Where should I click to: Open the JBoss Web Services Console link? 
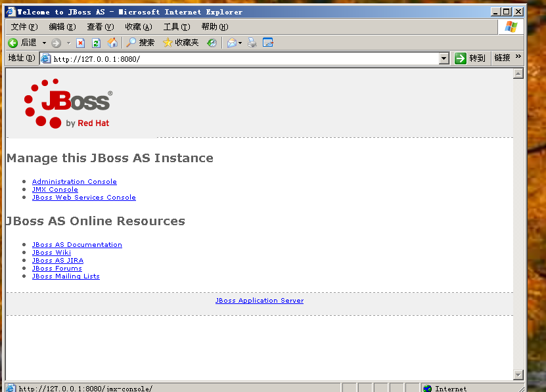coord(84,198)
